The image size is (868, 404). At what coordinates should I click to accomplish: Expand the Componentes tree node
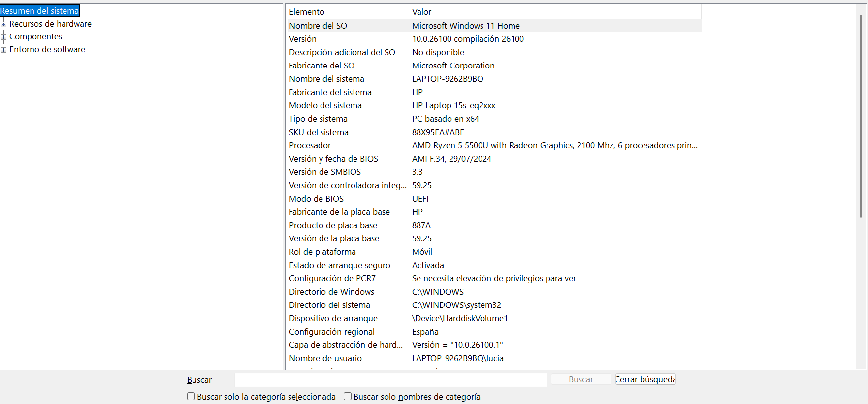4,37
